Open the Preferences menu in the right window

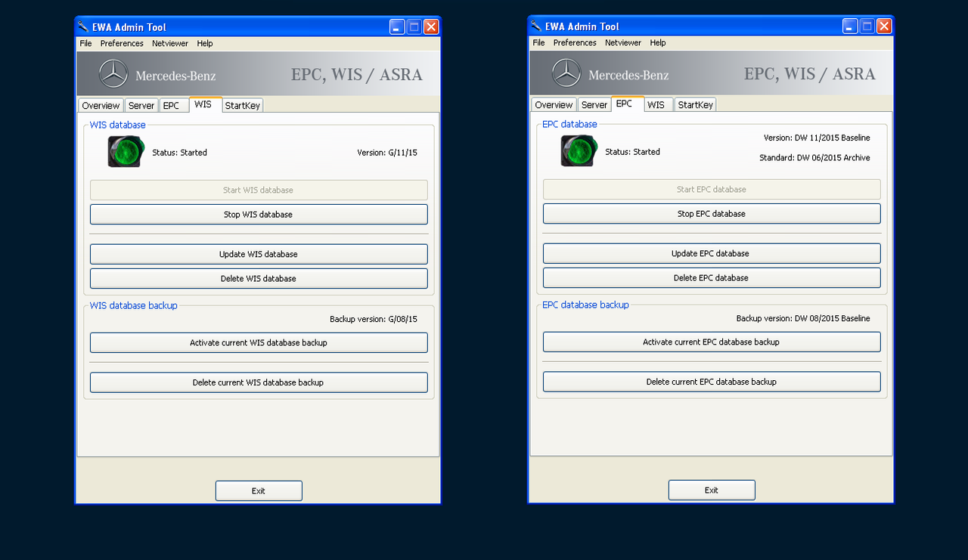click(x=575, y=43)
